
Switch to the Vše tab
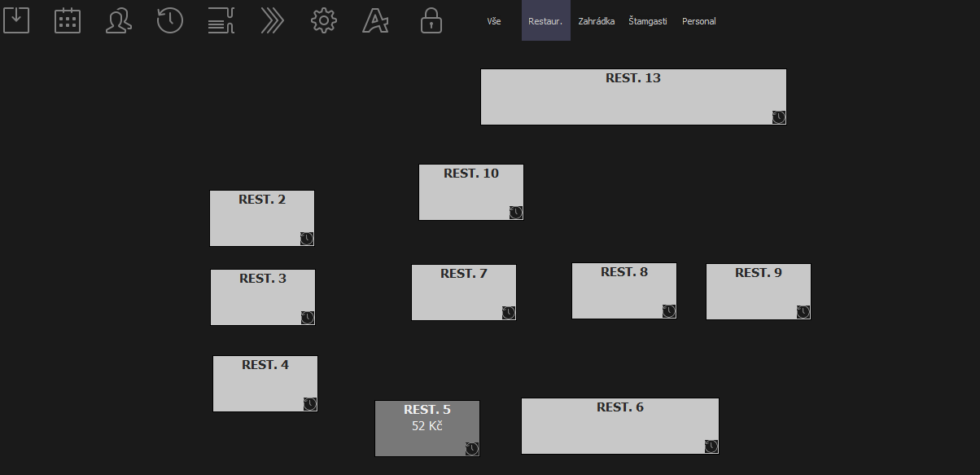(x=494, y=21)
